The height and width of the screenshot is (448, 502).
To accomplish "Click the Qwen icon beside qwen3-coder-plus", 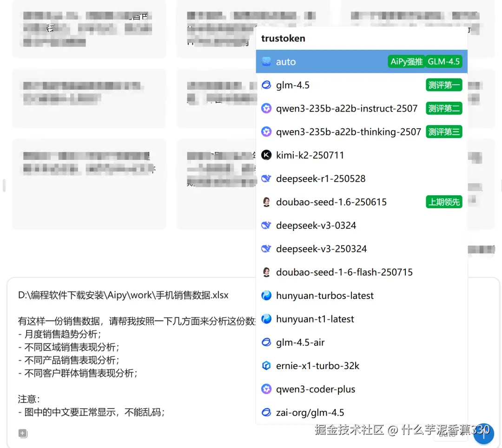I will point(266,389).
